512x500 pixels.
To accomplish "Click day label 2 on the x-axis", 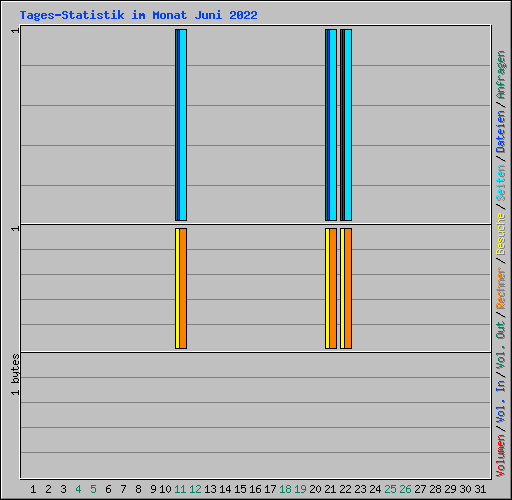I will point(48,489).
